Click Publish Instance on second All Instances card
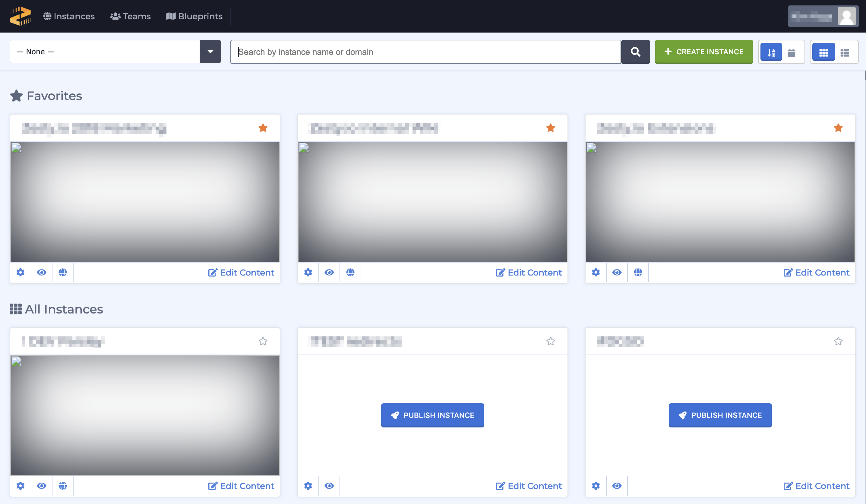Screen dimensions: 866x504 [433, 415]
